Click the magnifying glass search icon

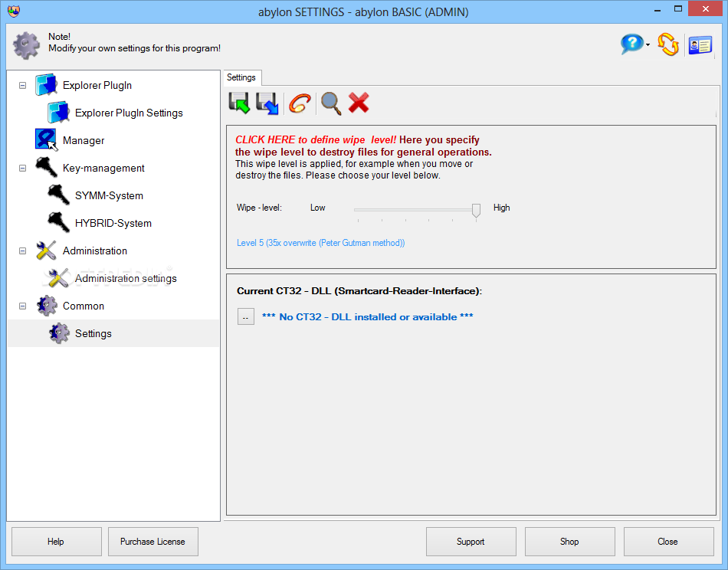point(331,103)
